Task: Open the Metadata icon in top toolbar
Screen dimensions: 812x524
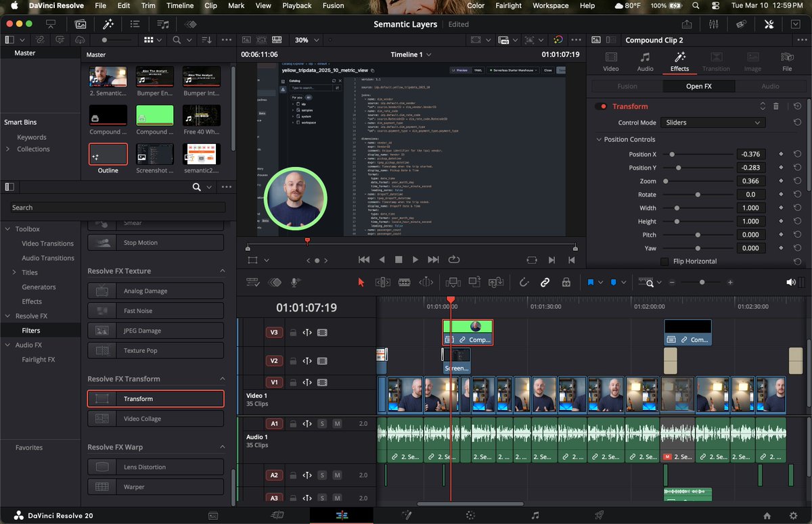Action: pos(741,24)
